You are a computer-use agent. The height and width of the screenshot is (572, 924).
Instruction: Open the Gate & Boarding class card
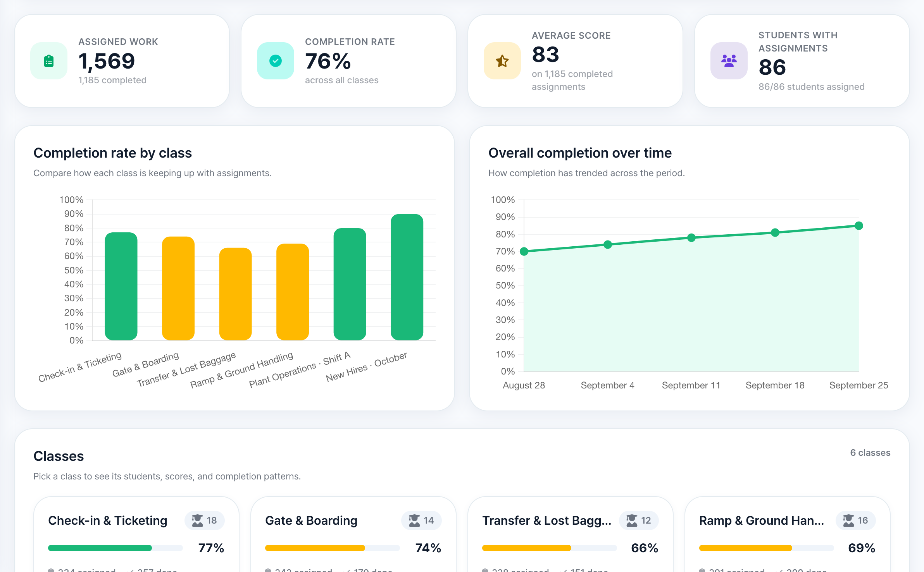(x=353, y=534)
